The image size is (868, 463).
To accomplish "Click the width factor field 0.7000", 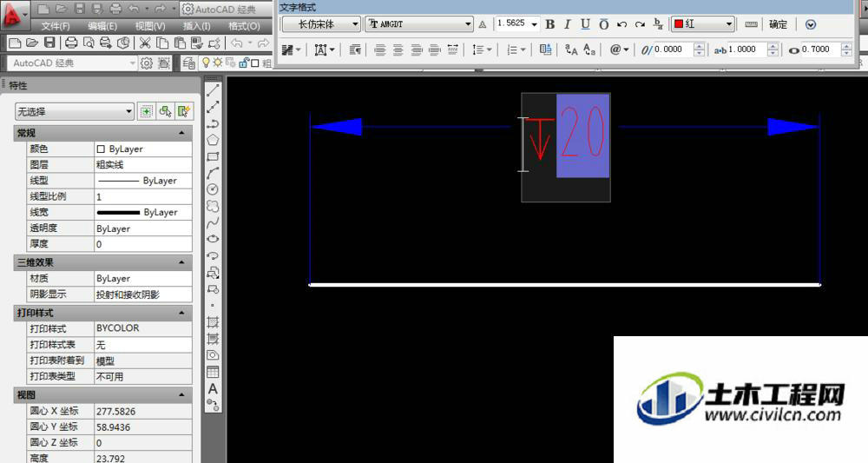I will coord(821,50).
